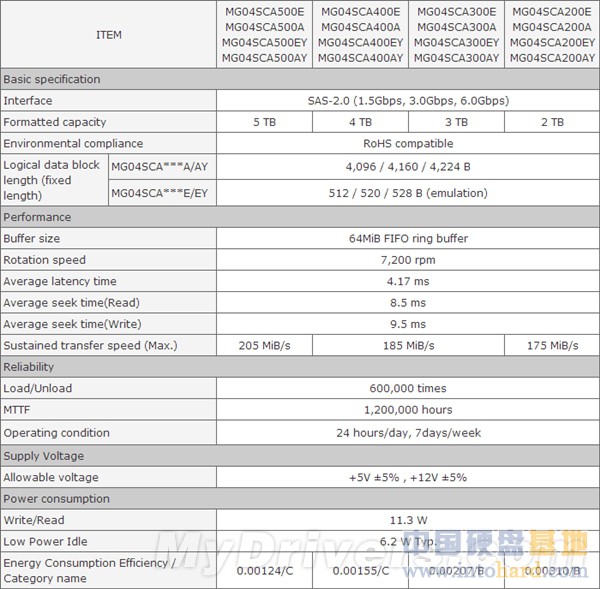This screenshot has height=589, width=600.
Task: Select the +5V ±5%, +12V ±5% value
Action: point(408,477)
